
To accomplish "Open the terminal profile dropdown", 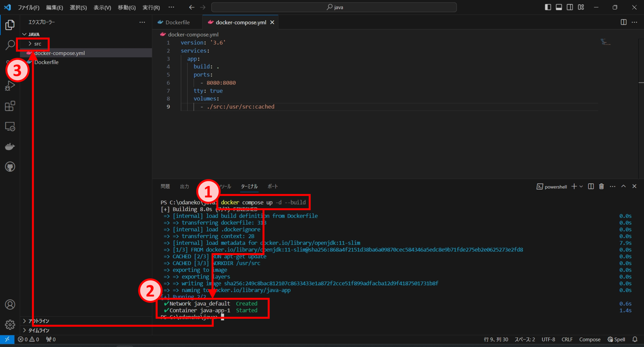I will 581,186.
